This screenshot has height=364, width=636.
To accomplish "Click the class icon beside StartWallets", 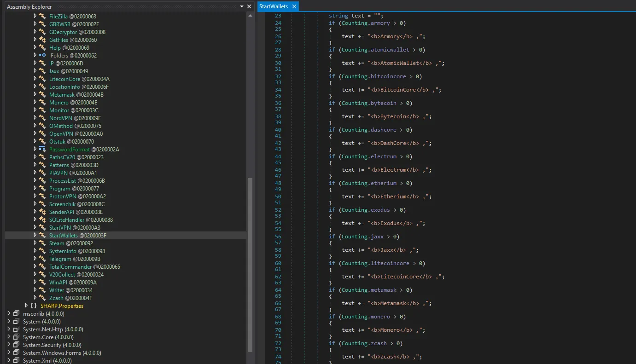I will pyautogui.click(x=42, y=236).
